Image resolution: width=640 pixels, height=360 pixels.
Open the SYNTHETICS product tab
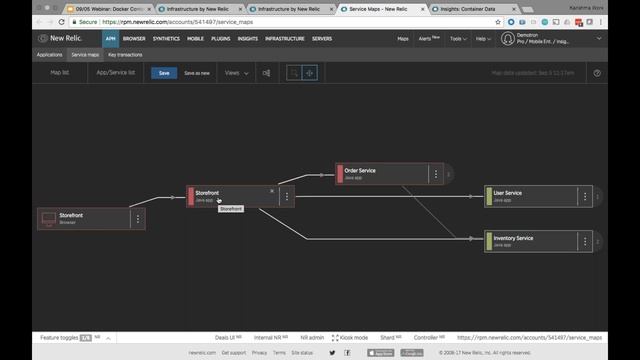click(x=166, y=39)
